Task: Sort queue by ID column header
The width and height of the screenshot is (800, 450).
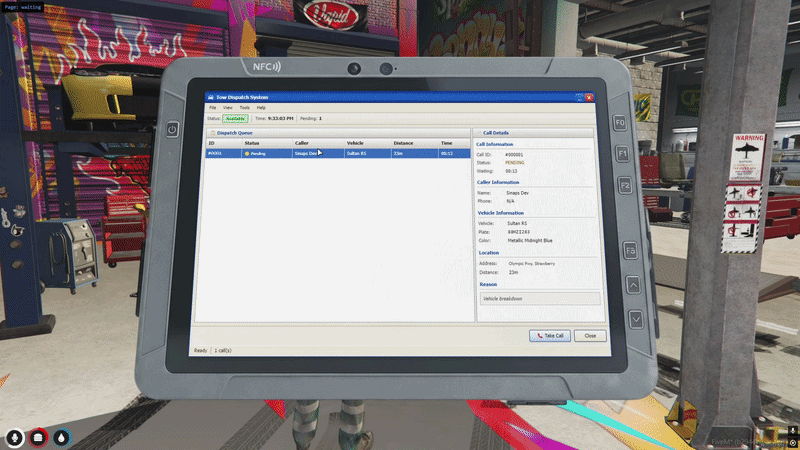Action: click(223, 143)
